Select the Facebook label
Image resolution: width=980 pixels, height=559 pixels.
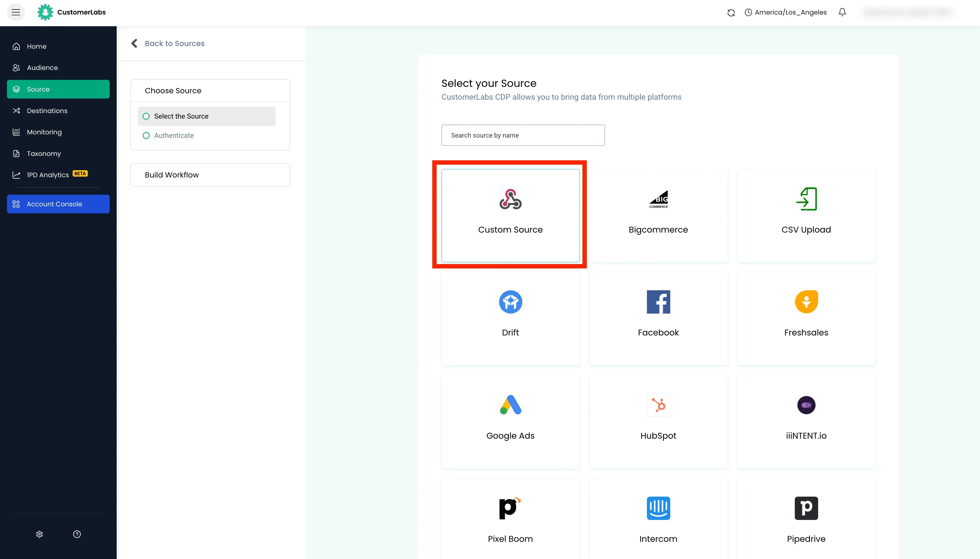pos(658,333)
